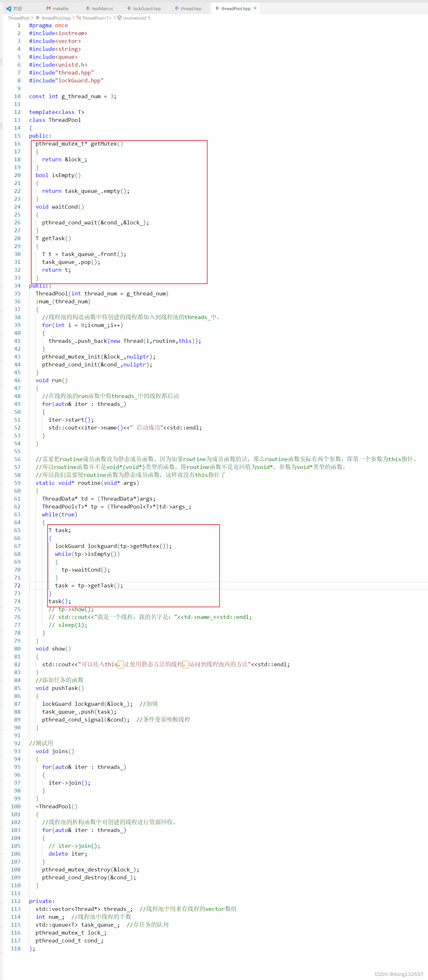The image size is (428, 980).
Task: Click the C++ icon on lockGuard.hpp tab
Action: [129, 9]
